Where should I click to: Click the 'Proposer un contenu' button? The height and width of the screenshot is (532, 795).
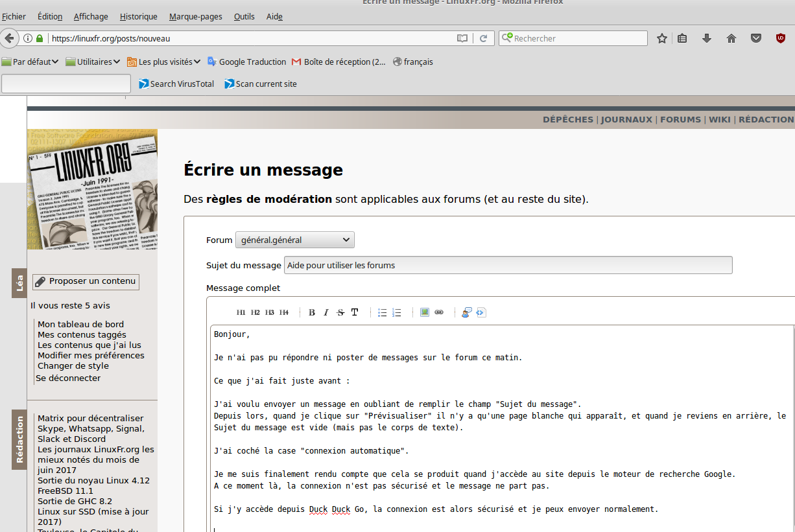[x=86, y=281]
